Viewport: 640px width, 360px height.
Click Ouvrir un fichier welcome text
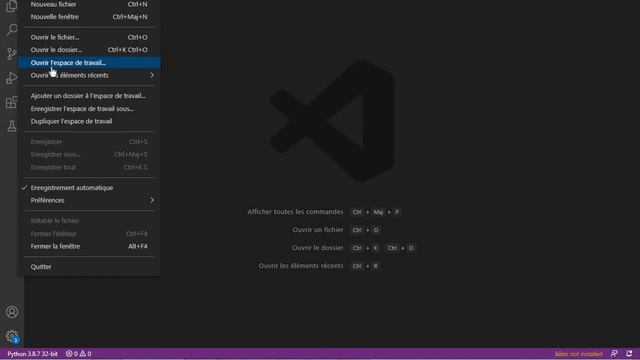pyautogui.click(x=318, y=230)
